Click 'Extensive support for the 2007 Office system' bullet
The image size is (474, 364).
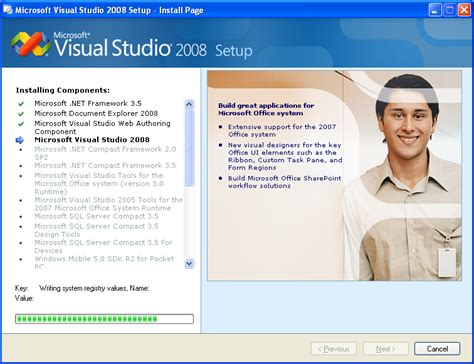(x=282, y=131)
